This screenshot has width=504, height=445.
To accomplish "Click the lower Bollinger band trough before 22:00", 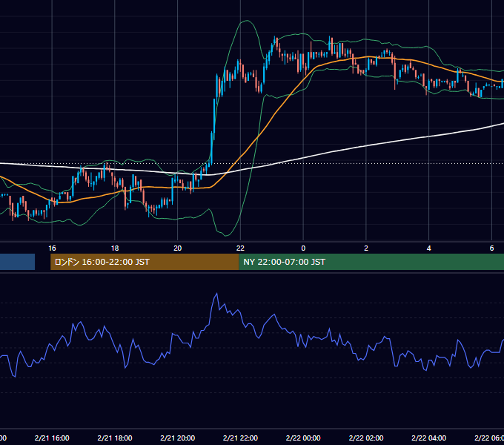I will pyautogui.click(x=226, y=236).
